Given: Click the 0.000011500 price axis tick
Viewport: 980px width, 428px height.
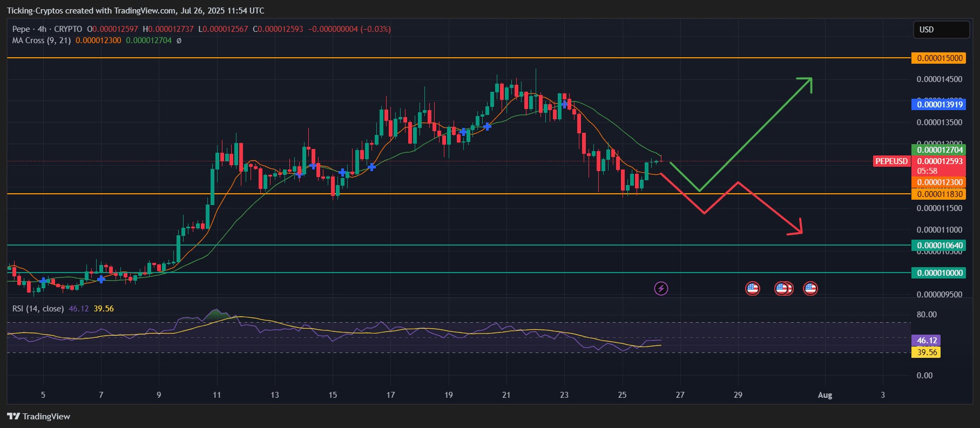Looking at the screenshot, I should pyautogui.click(x=940, y=208).
